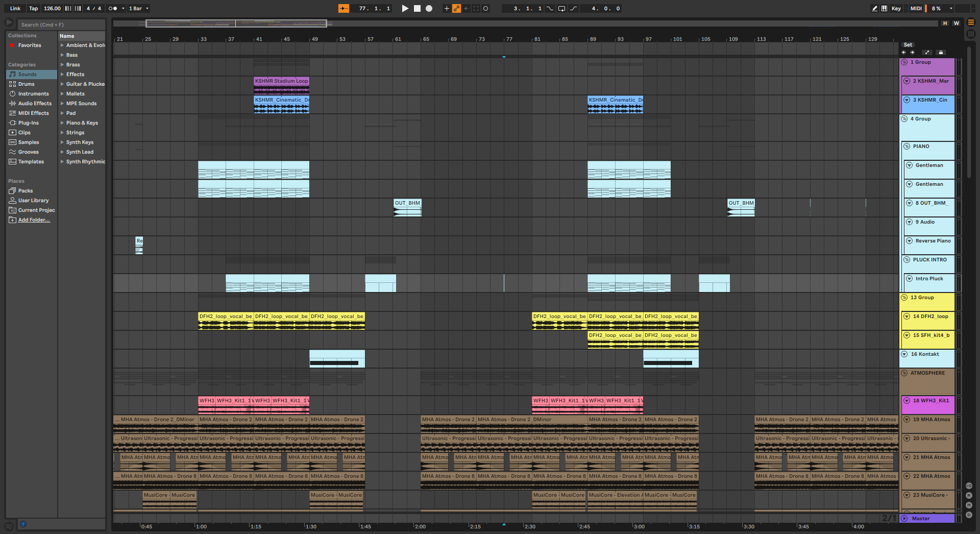Start playback with the Play button

click(405, 8)
